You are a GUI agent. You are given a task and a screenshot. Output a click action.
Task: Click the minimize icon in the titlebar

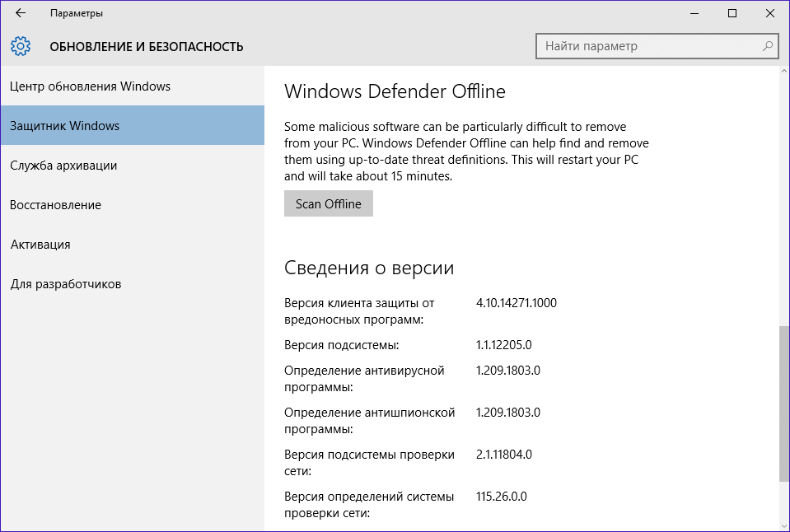(x=694, y=13)
